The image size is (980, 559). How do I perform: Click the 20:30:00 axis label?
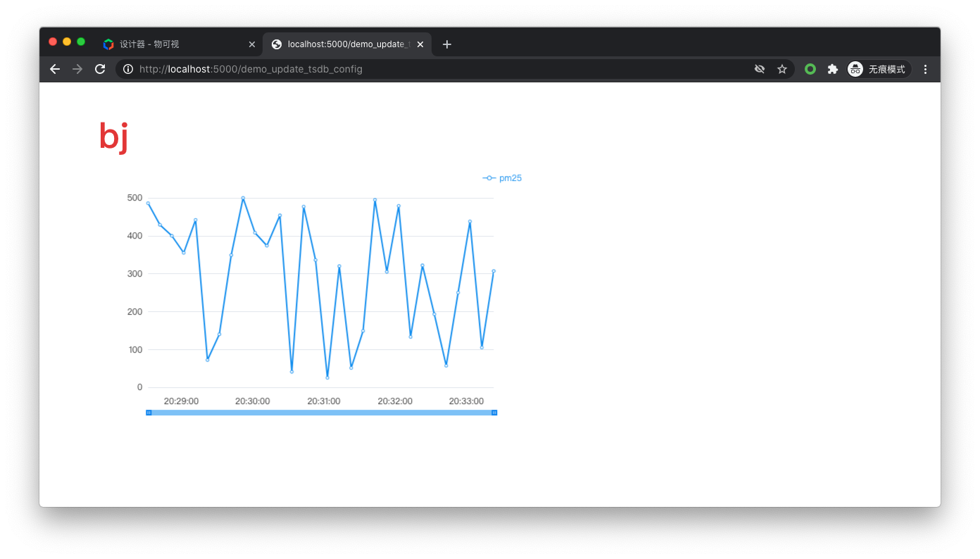(252, 401)
